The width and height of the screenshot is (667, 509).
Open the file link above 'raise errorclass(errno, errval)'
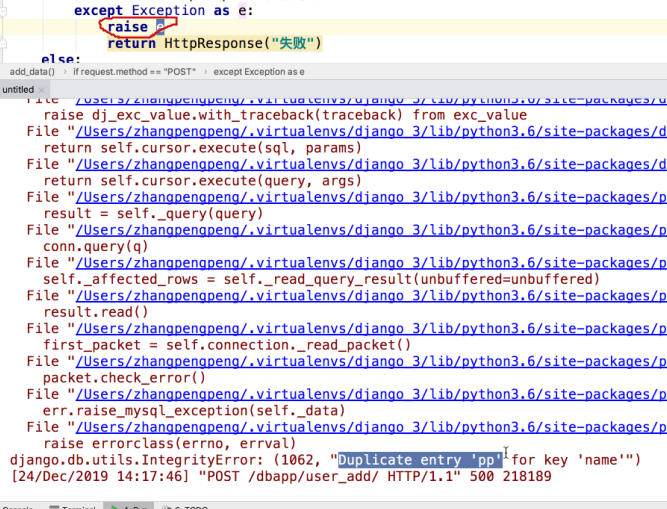click(x=371, y=427)
